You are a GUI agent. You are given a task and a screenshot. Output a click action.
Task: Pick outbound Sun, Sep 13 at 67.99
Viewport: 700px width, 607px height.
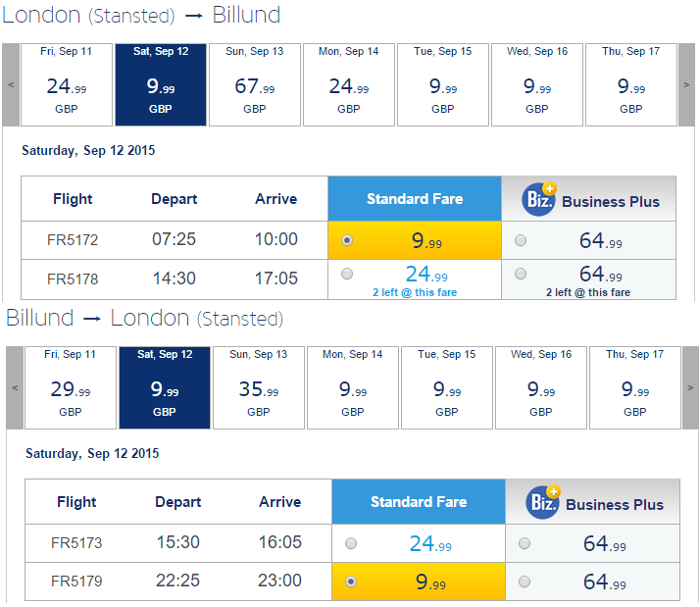(255, 84)
